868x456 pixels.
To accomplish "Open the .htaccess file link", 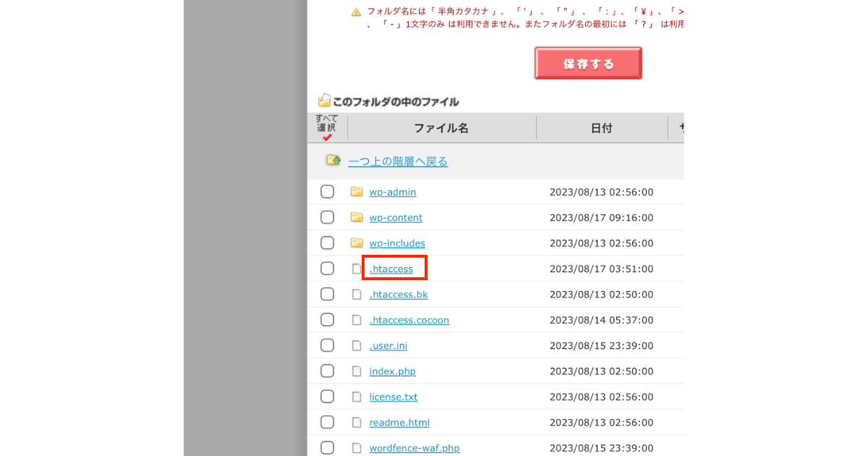I will (x=391, y=269).
